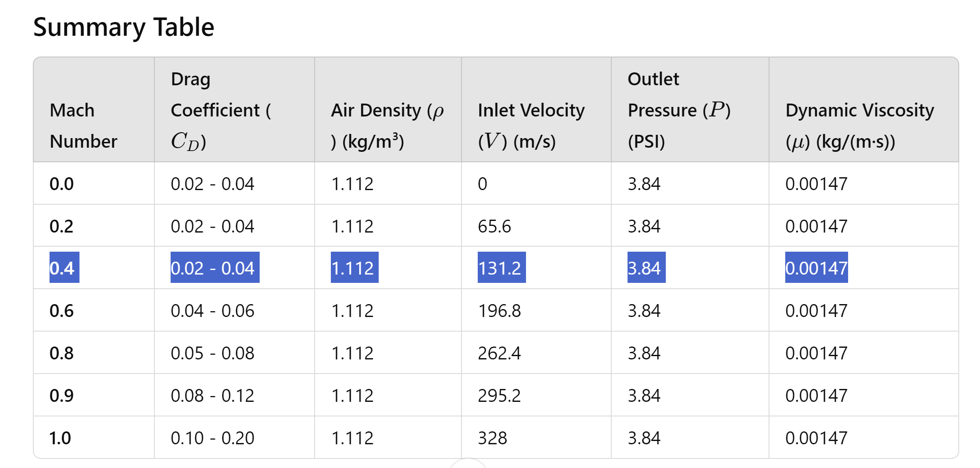
Task: Click the 328 inlet velocity value
Action: (x=492, y=438)
